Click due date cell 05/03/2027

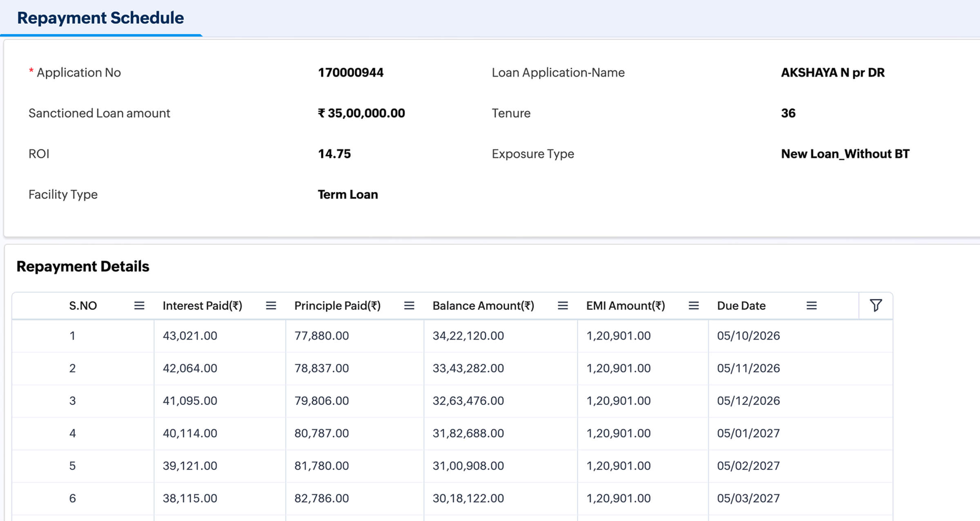pyautogui.click(x=748, y=498)
